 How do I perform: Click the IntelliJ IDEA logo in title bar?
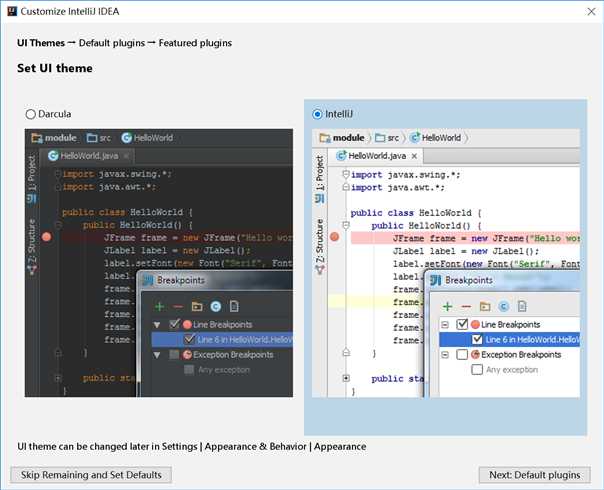[12, 11]
